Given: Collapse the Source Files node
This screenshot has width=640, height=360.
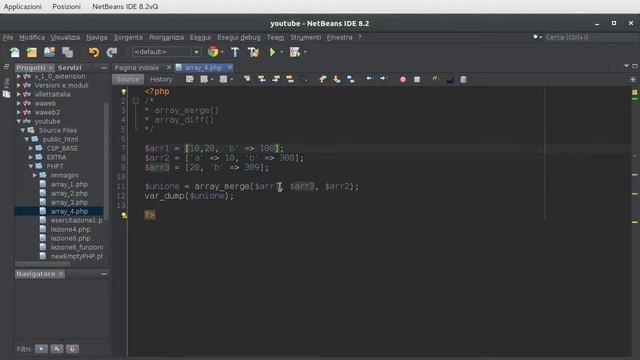Looking at the screenshot, I should click(x=23, y=130).
